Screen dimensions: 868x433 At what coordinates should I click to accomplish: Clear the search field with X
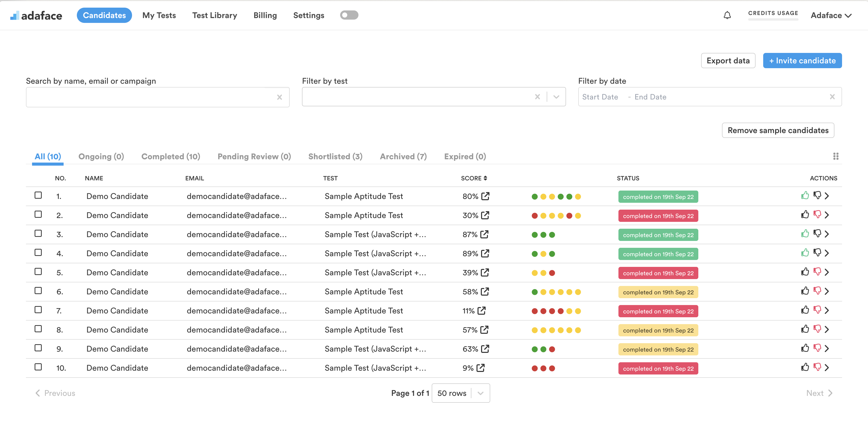click(x=279, y=97)
